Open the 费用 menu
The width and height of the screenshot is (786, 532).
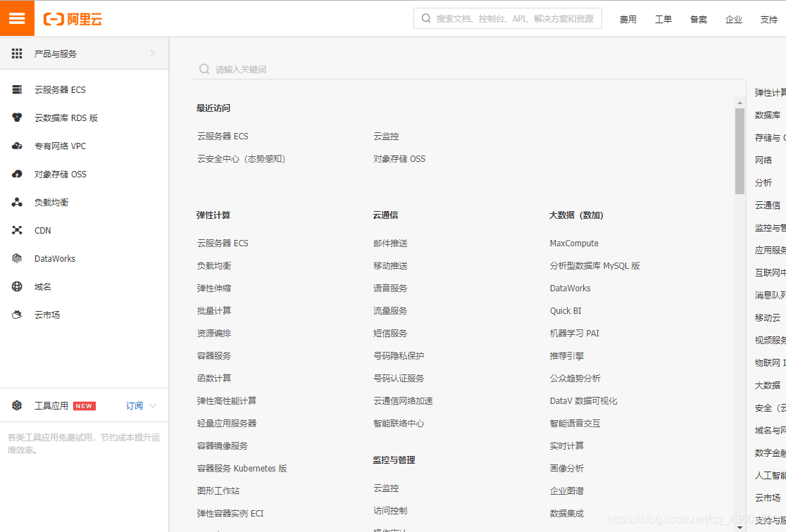point(628,19)
